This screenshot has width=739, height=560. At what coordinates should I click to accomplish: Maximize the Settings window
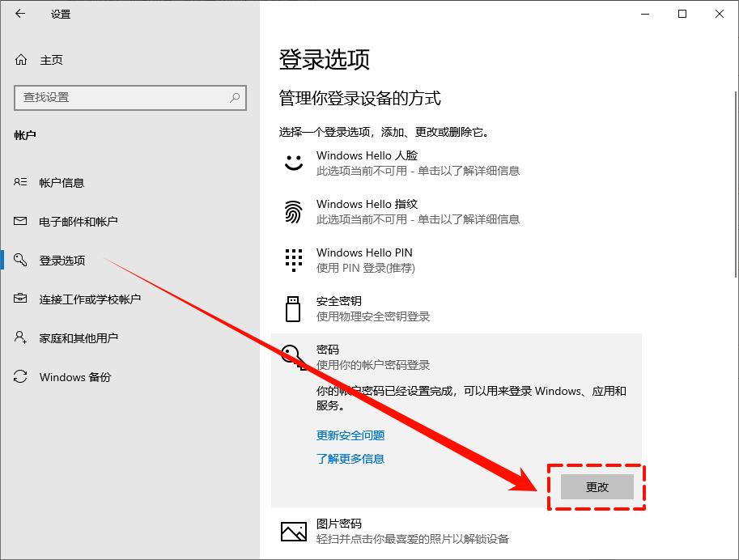(682, 14)
